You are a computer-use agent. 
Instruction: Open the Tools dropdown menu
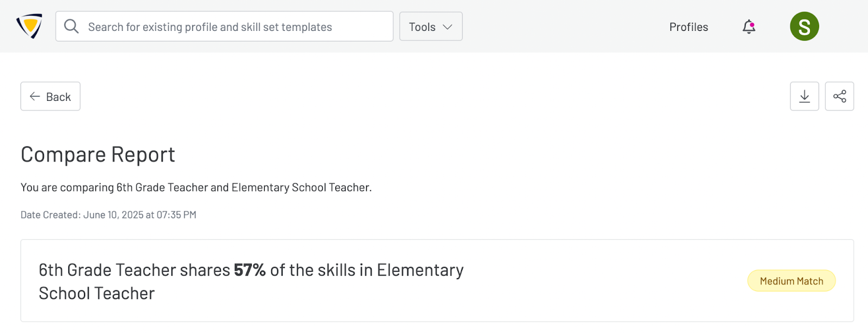[x=422, y=27]
